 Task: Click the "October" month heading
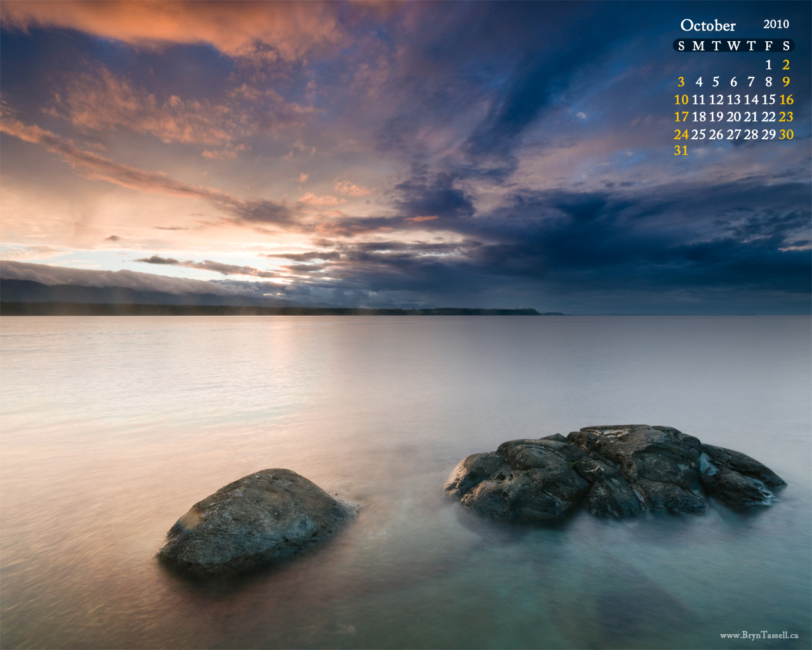(x=708, y=25)
